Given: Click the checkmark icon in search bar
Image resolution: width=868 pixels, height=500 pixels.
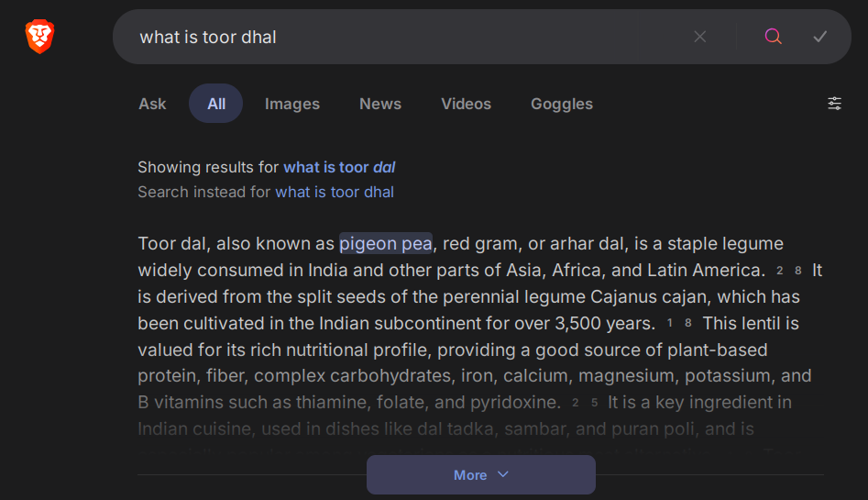Looking at the screenshot, I should pos(820,37).
